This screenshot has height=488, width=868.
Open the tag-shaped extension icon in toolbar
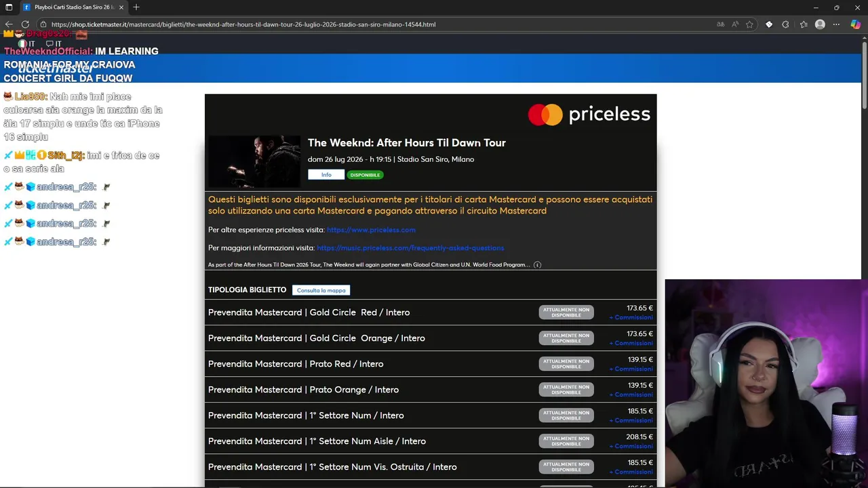769,24
